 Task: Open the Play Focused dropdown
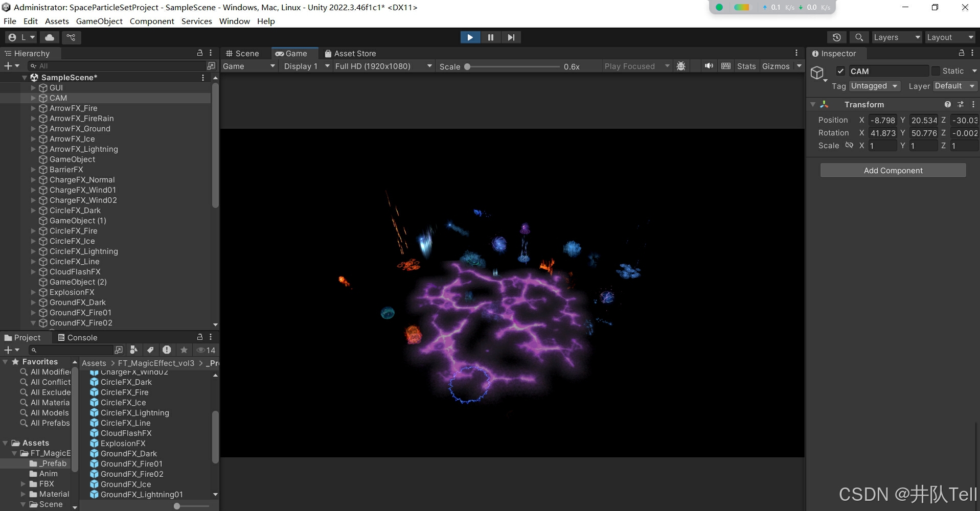click(x=636, y=66)
